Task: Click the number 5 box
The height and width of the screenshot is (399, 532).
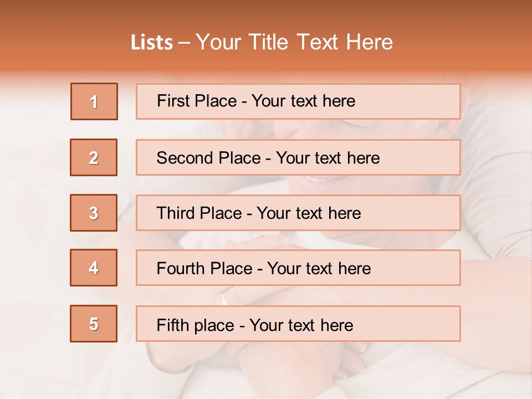Action: (x=94, y=324)
